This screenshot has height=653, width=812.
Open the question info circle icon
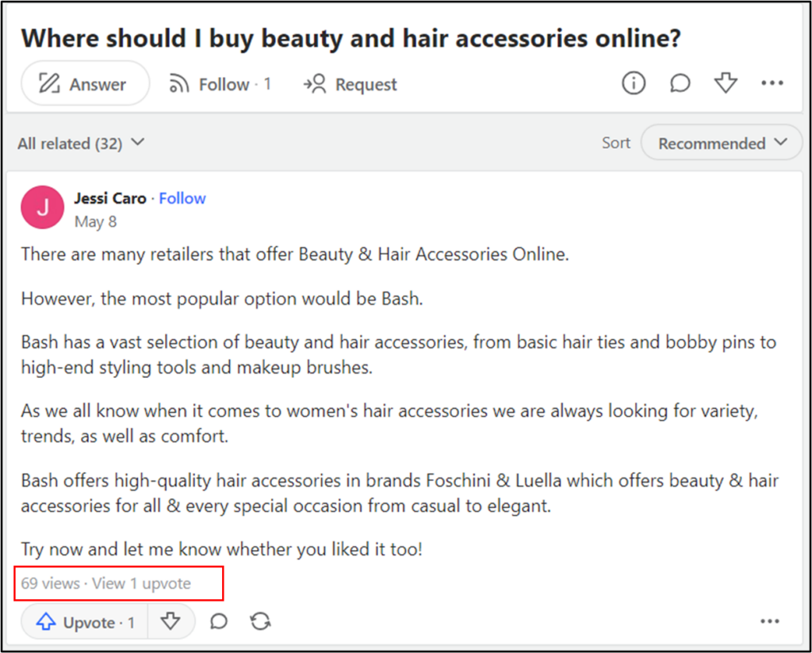click(x=633, y=83)
